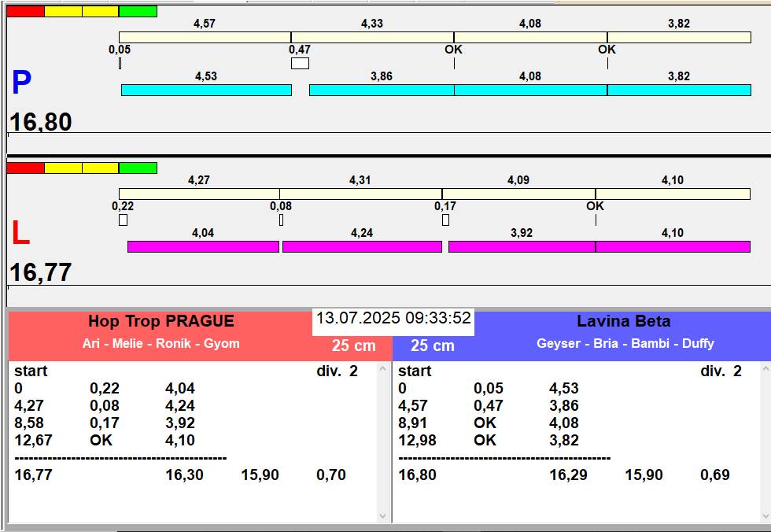Click lane L yellow light next to green
Image resolution: width=771 pixels, height=532 pixels.
point(101,168)
